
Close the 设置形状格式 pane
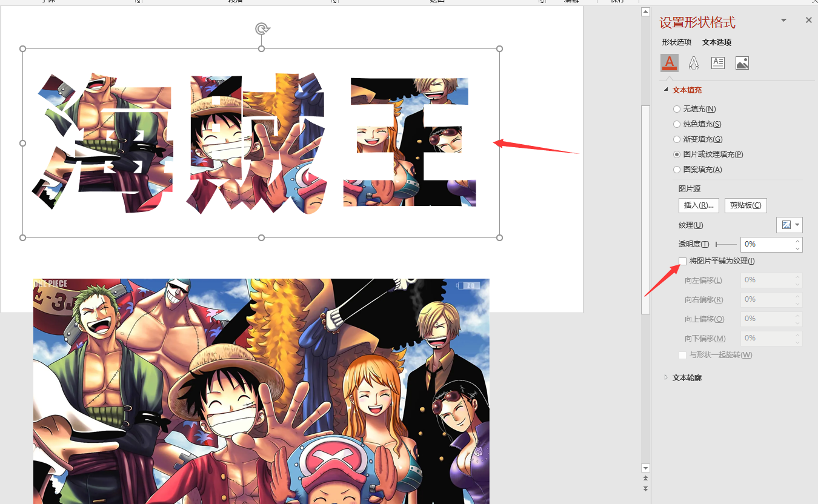pyautogui.click(x=808, y=20)
